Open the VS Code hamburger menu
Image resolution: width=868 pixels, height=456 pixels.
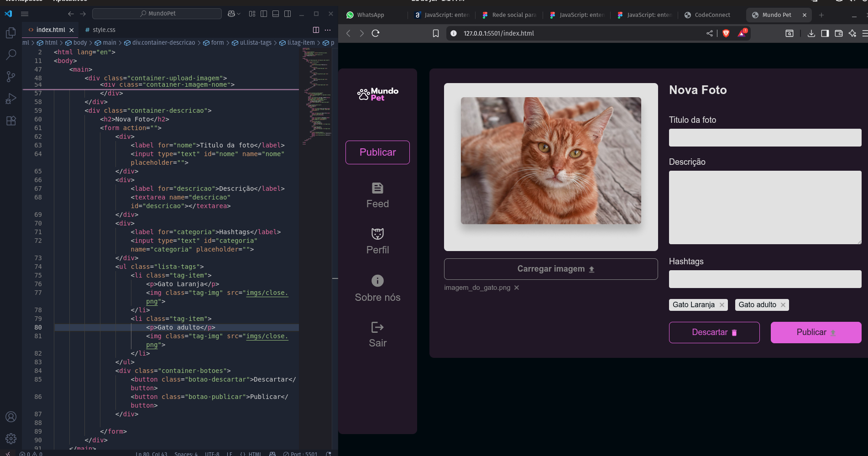(25, 14)
